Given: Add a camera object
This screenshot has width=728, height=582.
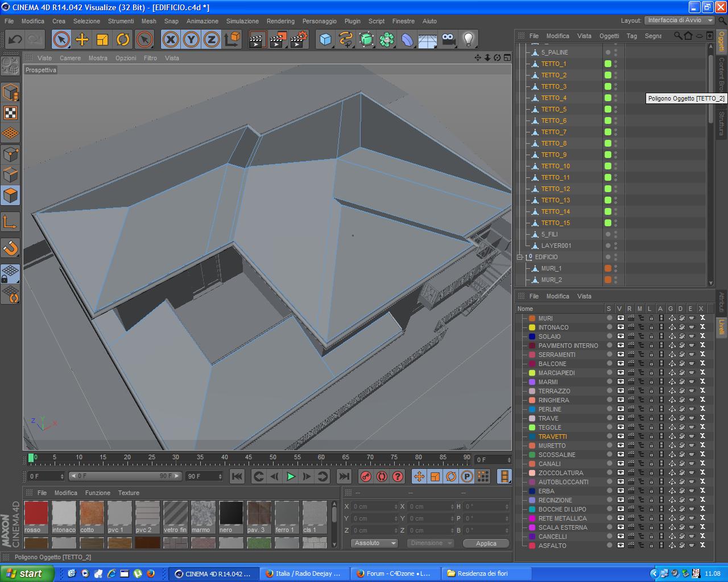Looking at the screenshot, I should (448, 39).
